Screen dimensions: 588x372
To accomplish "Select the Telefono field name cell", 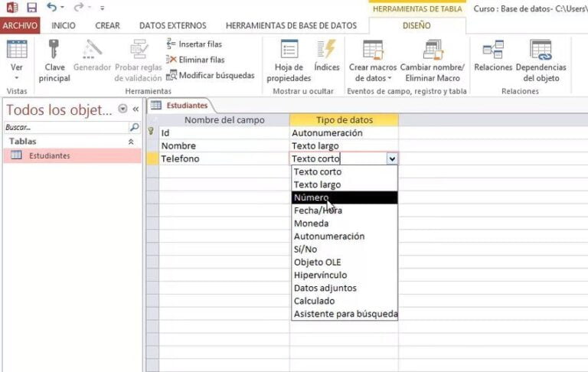I will coord(224,158).
